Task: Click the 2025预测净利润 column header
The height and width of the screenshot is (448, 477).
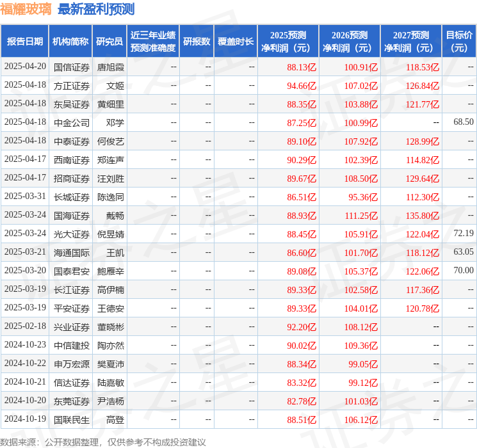Action: coord(288,42)
